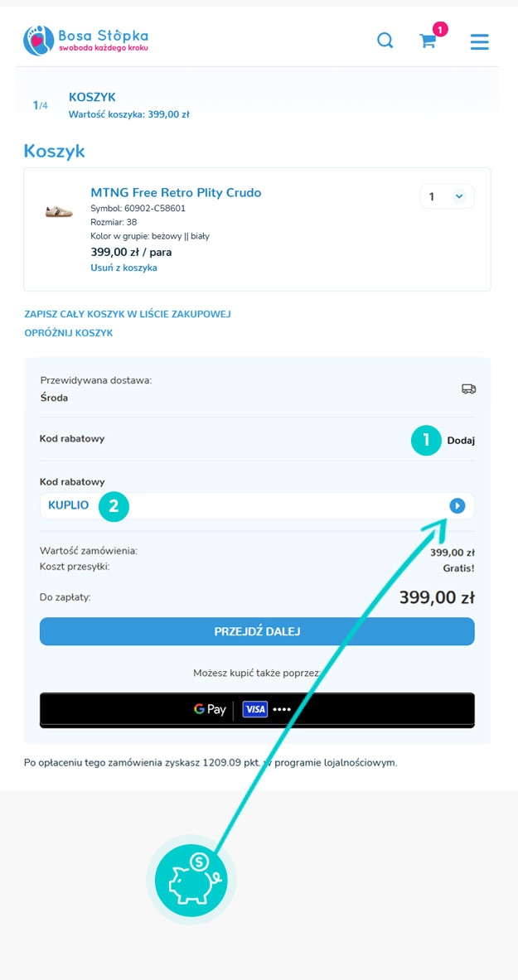Click the cart badge showing 1

(x=440, y=29)
